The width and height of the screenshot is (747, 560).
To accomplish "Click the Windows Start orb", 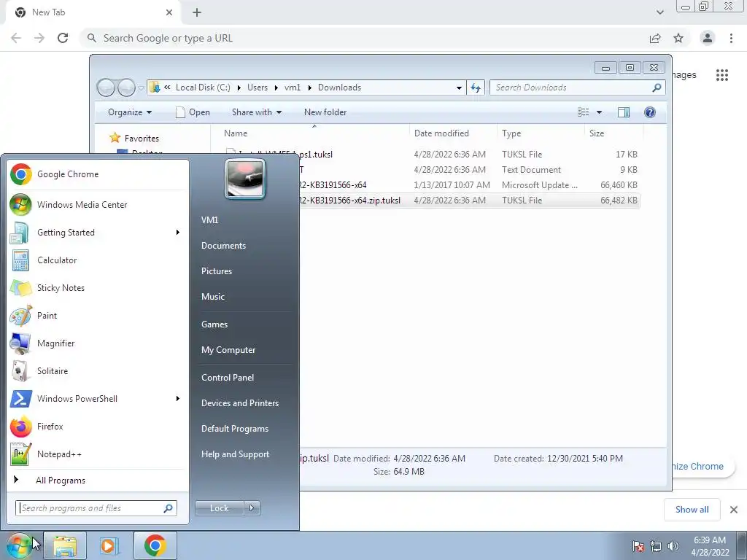I will (20, 545).
